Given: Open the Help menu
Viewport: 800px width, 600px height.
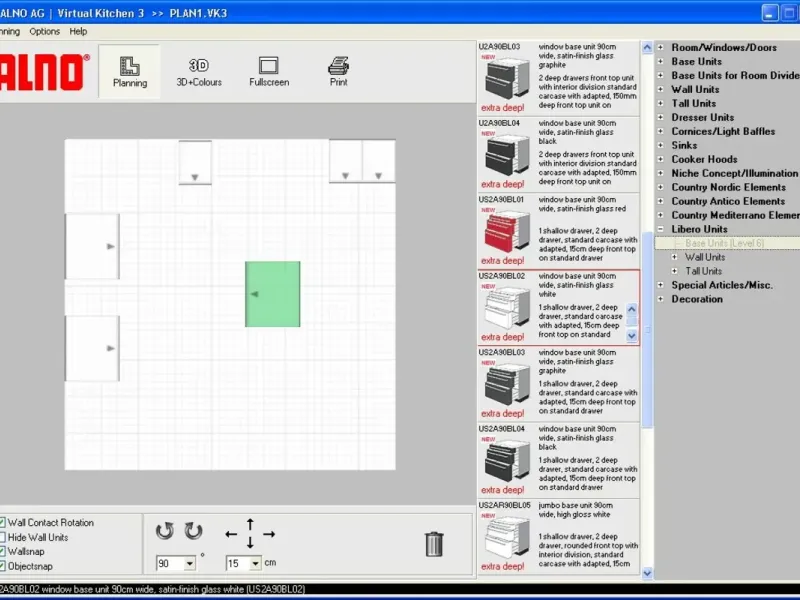Looking at the screenshot, I should click(78, 32).
